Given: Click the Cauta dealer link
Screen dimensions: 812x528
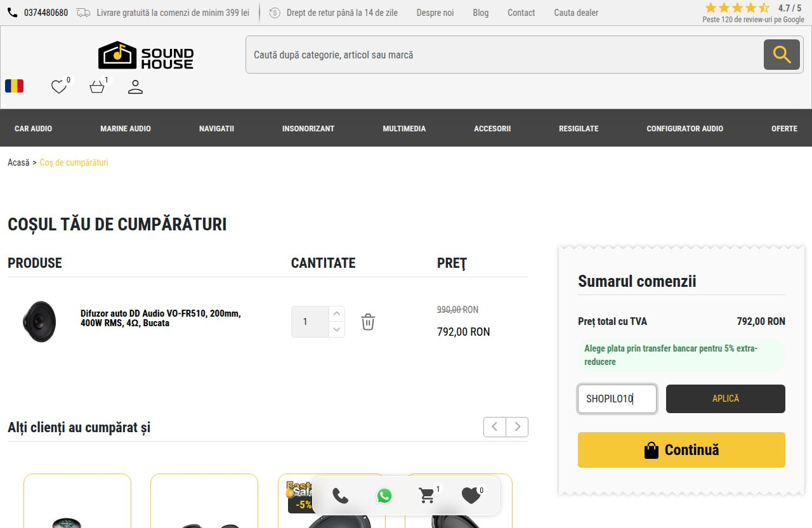Looking at the screenshot, I should pyautogui.click(x=576, y=13).
